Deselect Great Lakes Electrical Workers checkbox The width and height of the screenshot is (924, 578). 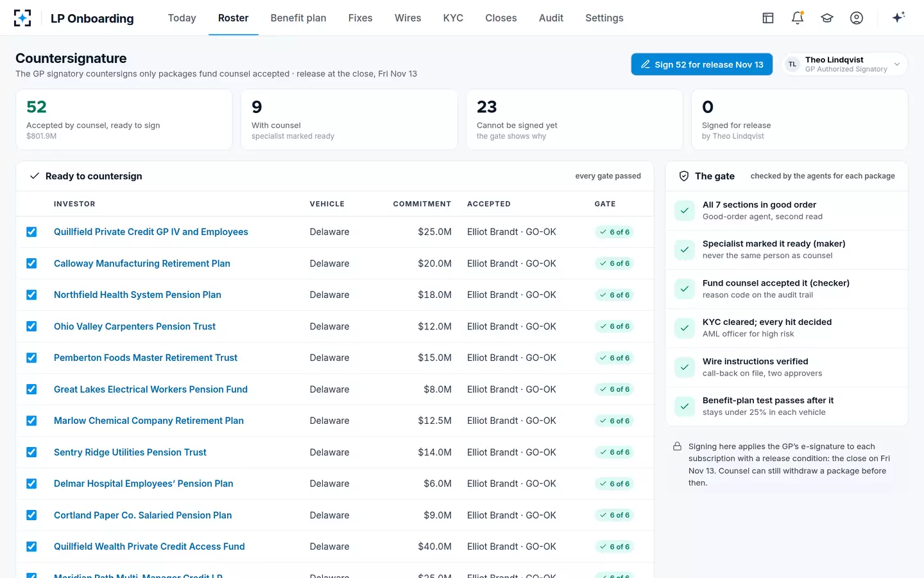point(31,389)
